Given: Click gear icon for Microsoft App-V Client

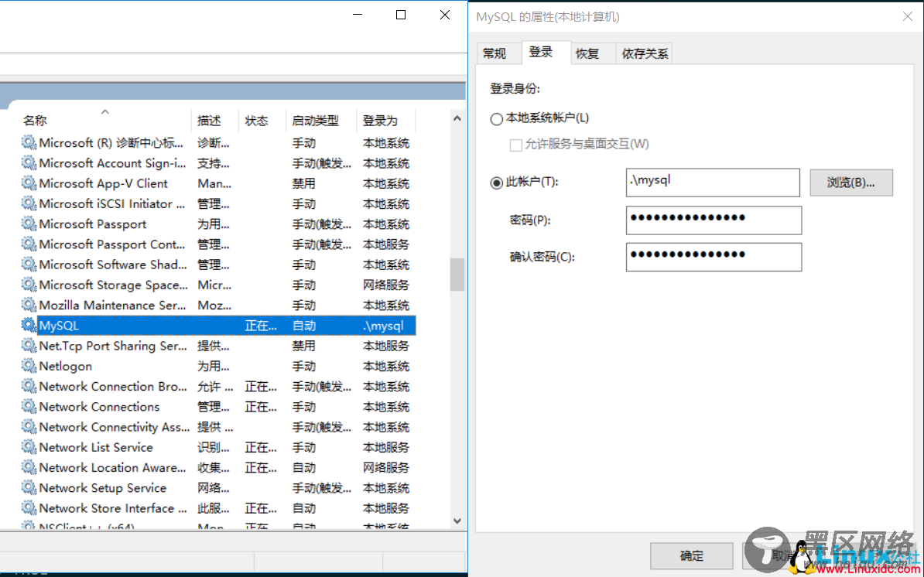Looking at the screenshot, I should (x=29, y=183).
